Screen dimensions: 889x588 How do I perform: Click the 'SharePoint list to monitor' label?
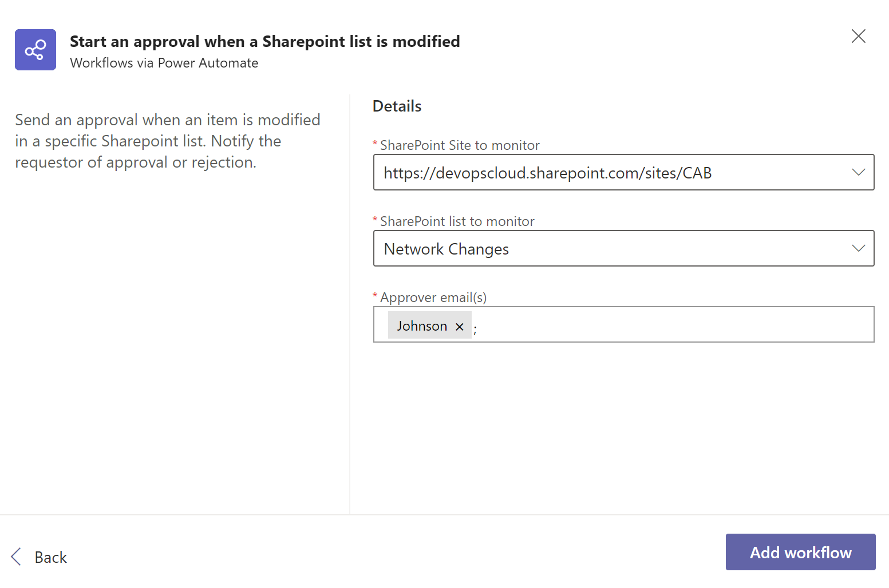coord(457,221)
